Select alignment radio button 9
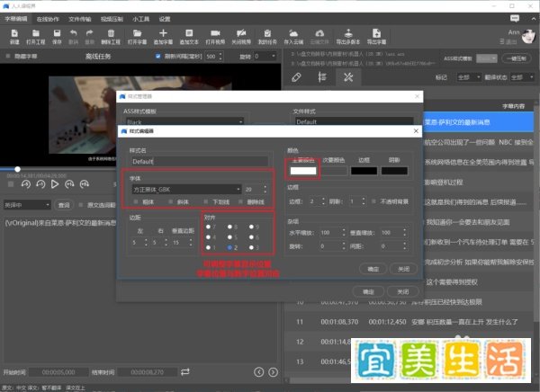 coord(251,227)
